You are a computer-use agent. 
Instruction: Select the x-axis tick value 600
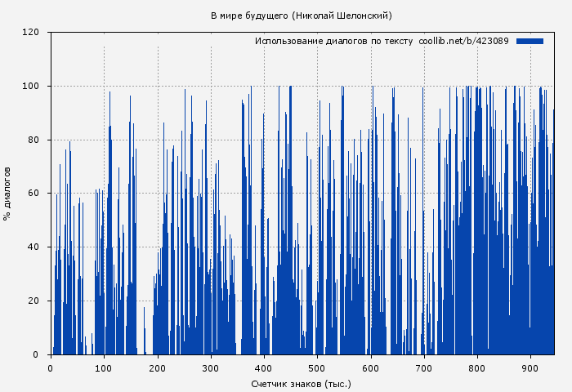371,367
